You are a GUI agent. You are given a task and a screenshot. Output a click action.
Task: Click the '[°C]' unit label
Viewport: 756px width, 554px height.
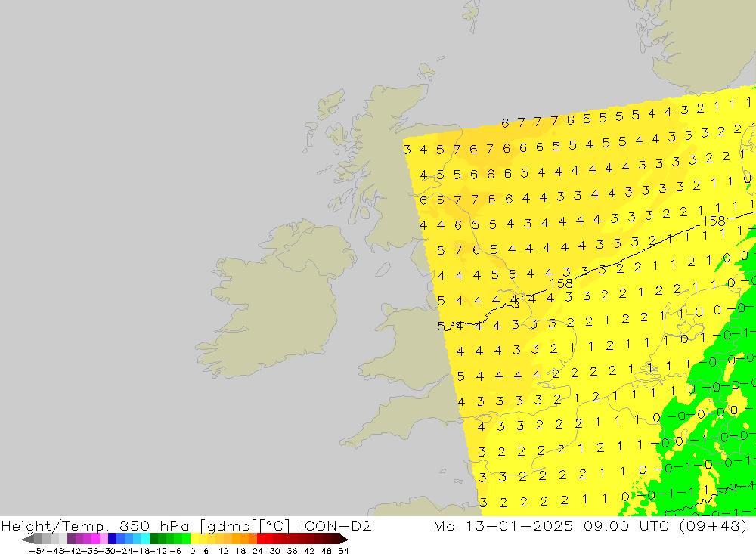(274, 525)
